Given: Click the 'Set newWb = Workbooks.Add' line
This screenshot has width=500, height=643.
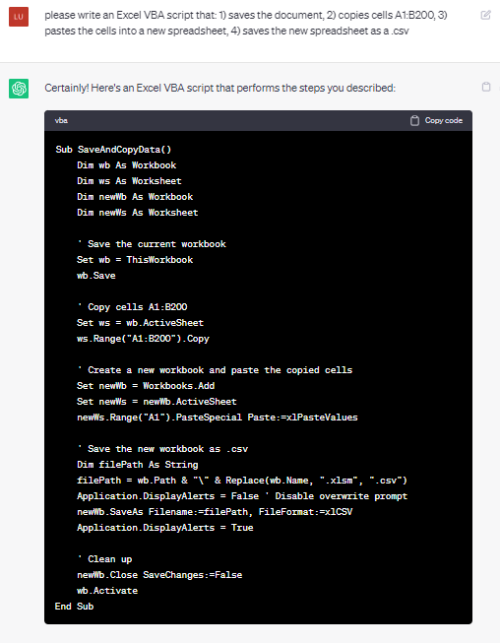Looking at the screenshot, I should click(146, 386).
